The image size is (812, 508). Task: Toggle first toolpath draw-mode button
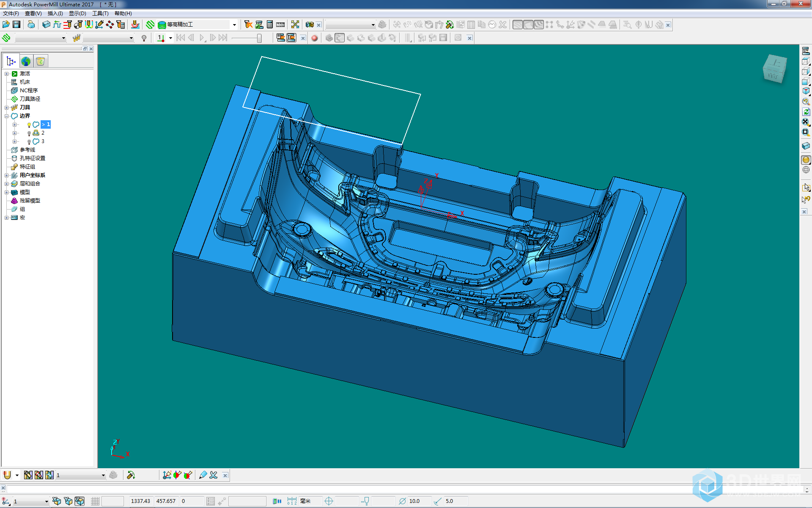(517, 25)
